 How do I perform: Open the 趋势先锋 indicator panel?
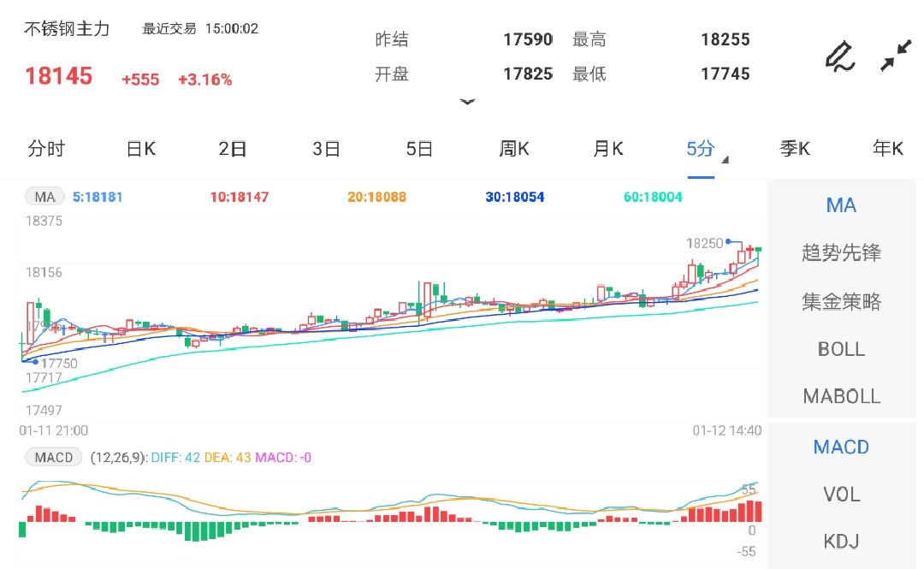tap(842, 253)
